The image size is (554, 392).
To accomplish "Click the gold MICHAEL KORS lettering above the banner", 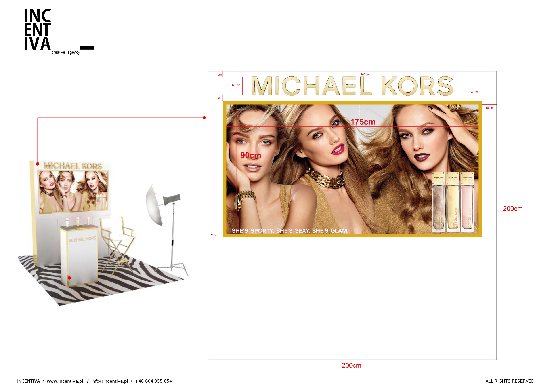I will [353, 86].
